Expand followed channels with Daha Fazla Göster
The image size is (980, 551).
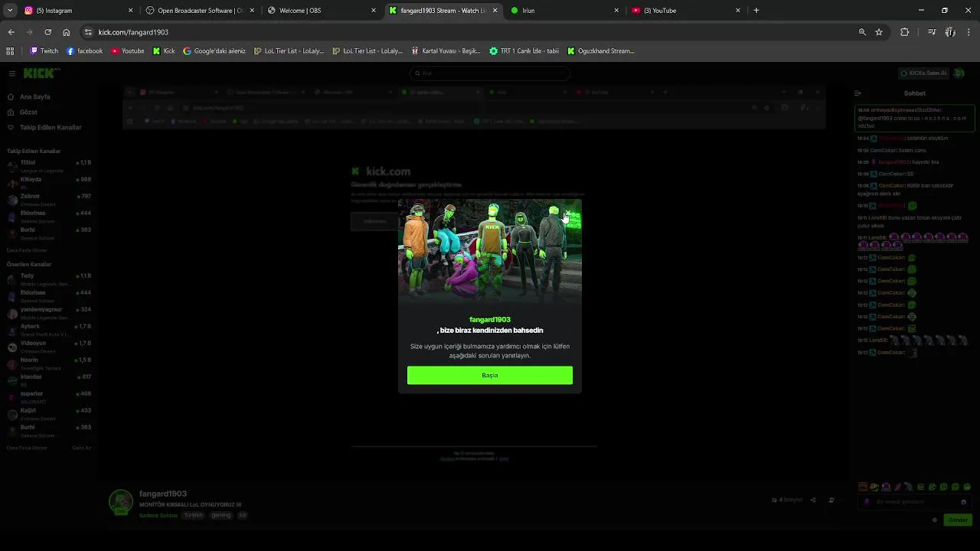pos(27,250)
